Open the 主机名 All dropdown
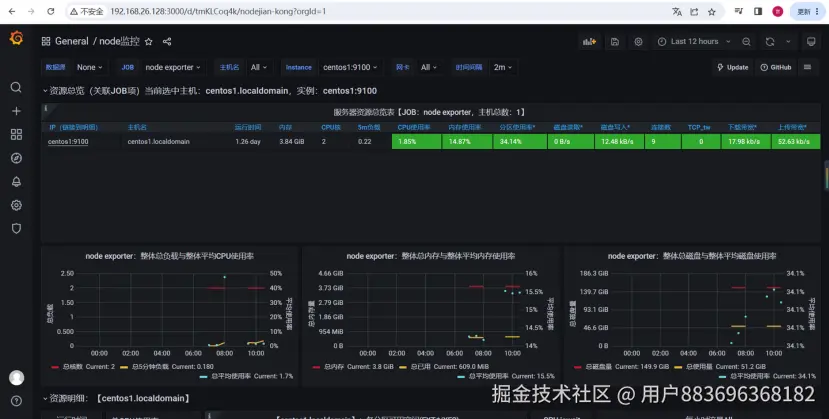 pyautogui.click(x=259, y=67)
